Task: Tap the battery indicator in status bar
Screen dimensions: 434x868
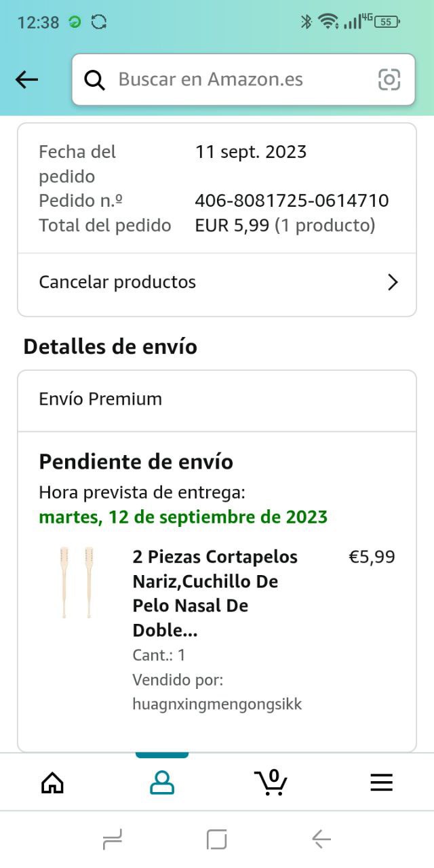Action: pyautogui.click(x=386, y=22)
